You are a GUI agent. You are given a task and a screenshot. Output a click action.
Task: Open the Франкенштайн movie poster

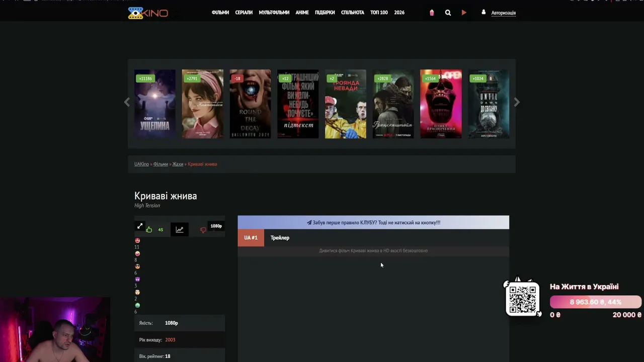coord(393,104)
